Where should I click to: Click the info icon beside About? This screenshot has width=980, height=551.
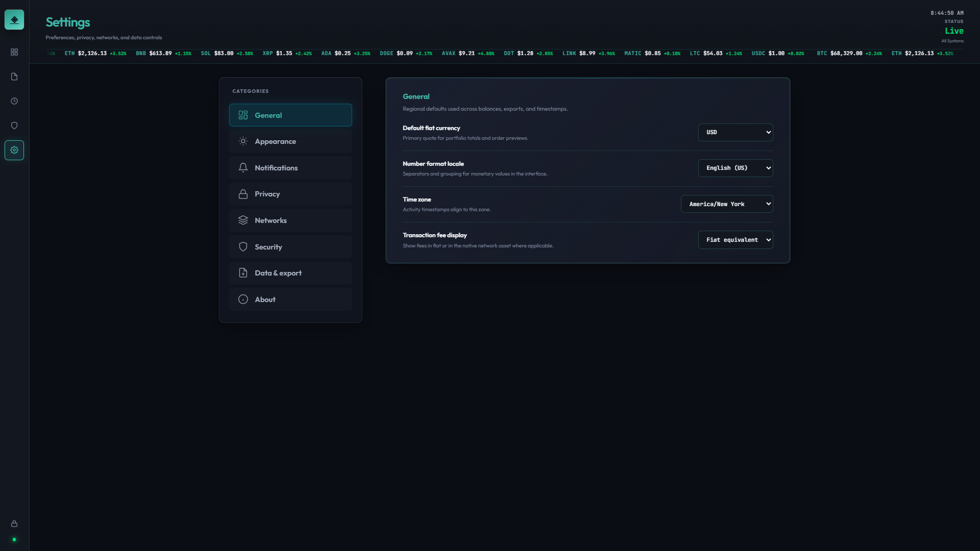point(243,299)
